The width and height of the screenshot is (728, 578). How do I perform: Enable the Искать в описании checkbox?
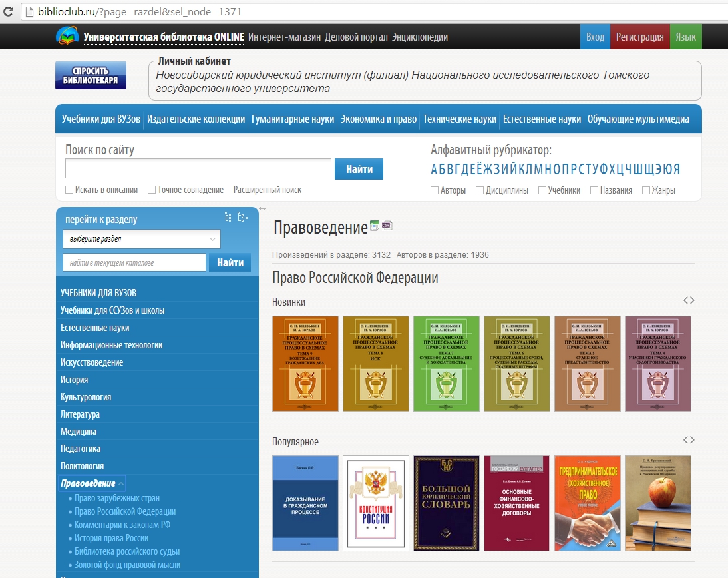tap(69, 190)
